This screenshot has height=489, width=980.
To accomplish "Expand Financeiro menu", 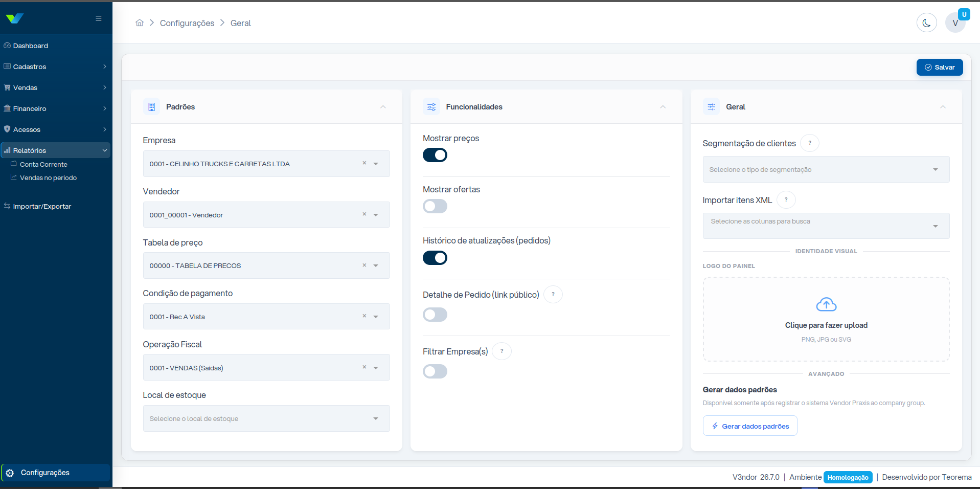I will point(56,108).
